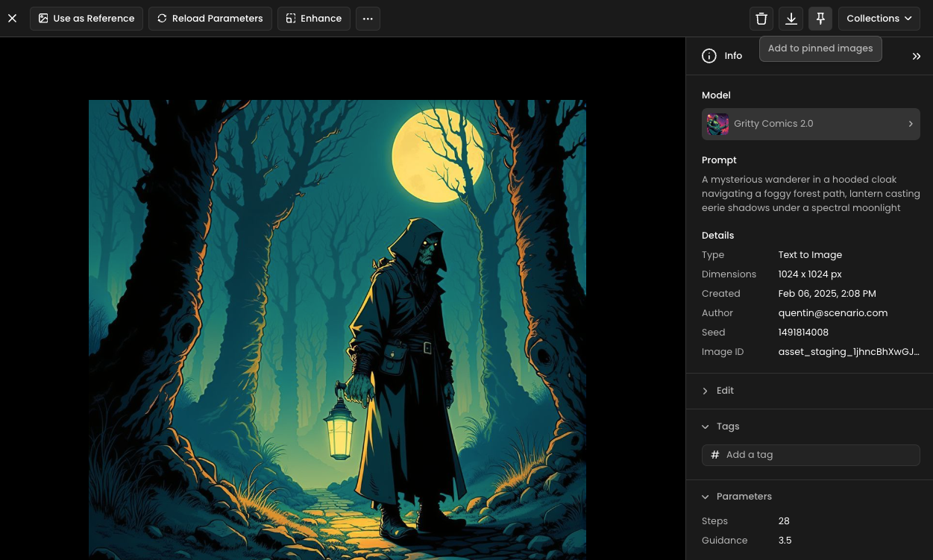The height and width of the screenshot is (560, 933).
Task: Click the prompt text paragraph
Action: [x=811, y=194]
